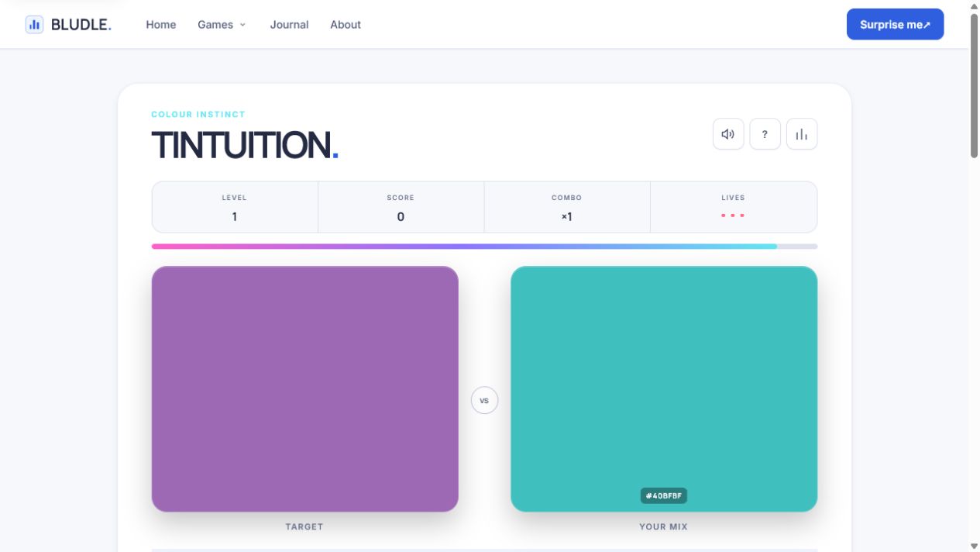Click the TINTUITION game title
Viewport: 980px width, 552px height.
coord(245,145)
